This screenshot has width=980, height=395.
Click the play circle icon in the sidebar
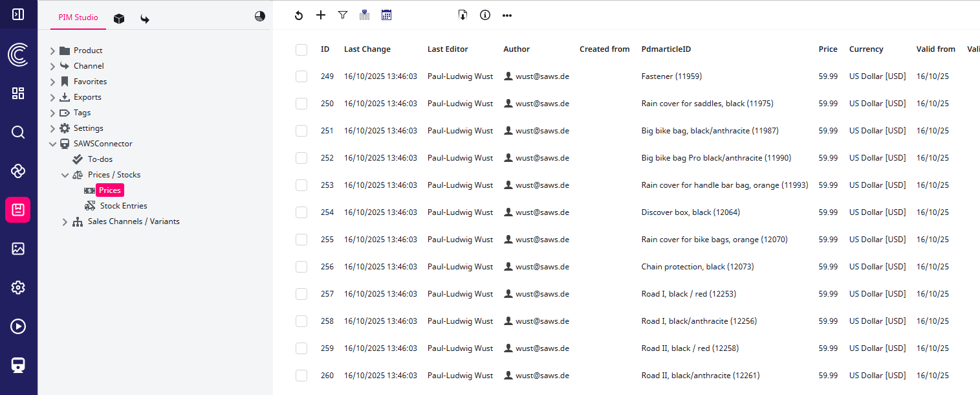(18, 326)
